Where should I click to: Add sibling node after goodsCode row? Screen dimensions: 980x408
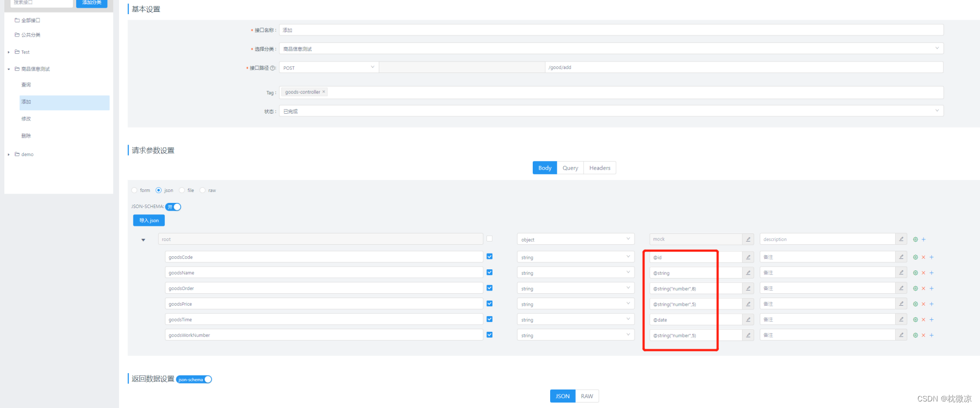tap(932, 257)
